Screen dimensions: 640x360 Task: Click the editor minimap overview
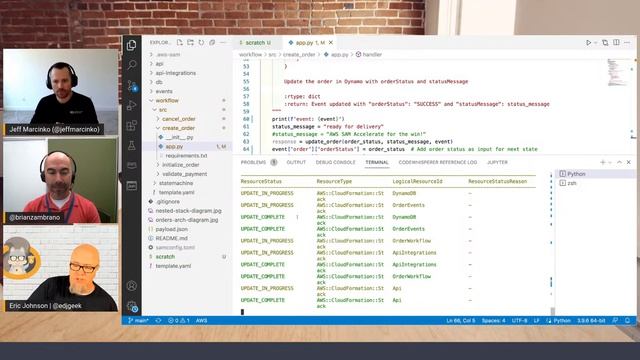[x=617, y=72]
